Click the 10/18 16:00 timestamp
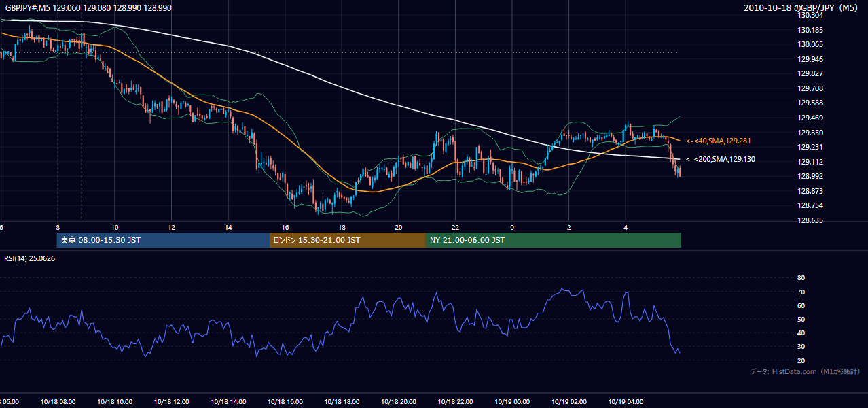Image resolution: width=868 pixels, height=408 pixels. pos(284,402)
